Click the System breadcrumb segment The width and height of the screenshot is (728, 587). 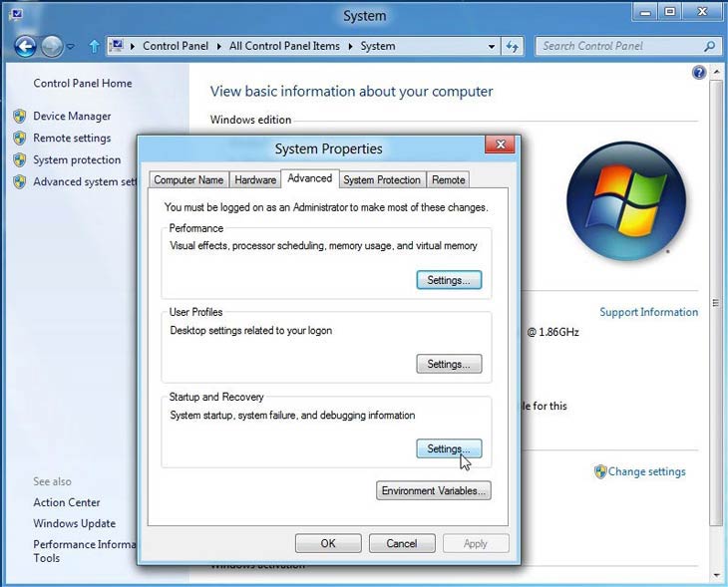[x=378, y=47]
